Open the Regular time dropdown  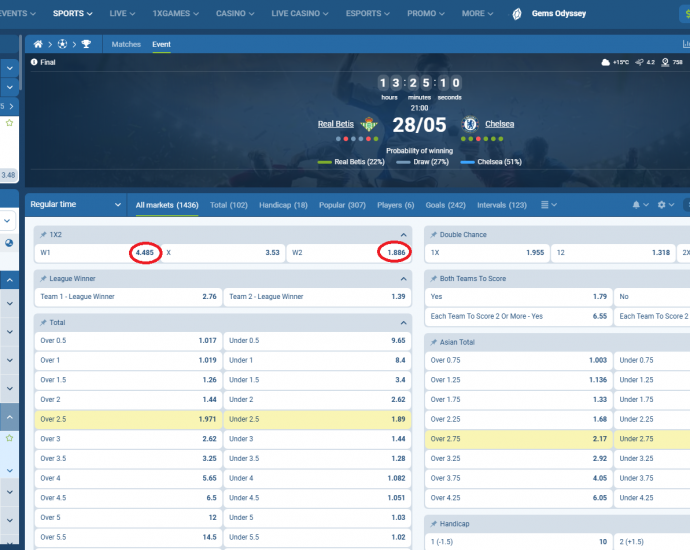76,204
